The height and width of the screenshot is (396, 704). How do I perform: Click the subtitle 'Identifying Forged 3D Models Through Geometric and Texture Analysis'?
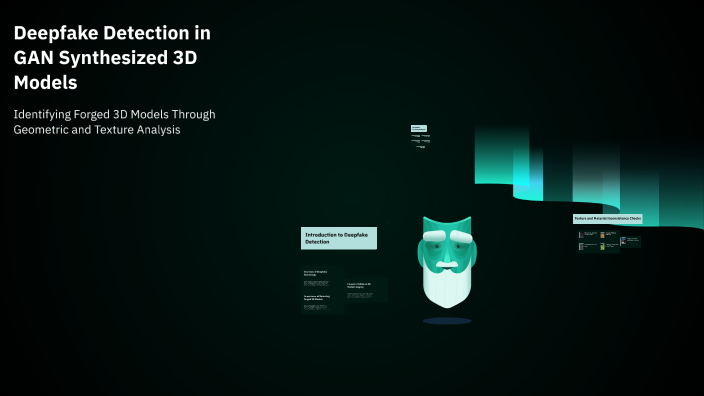(114, 122)
